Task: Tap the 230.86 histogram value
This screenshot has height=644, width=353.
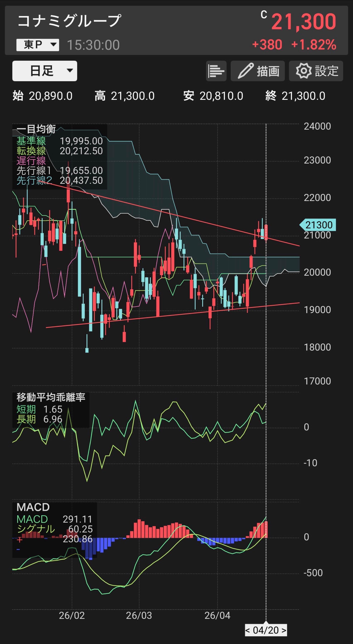Action: tap(78, 539)
